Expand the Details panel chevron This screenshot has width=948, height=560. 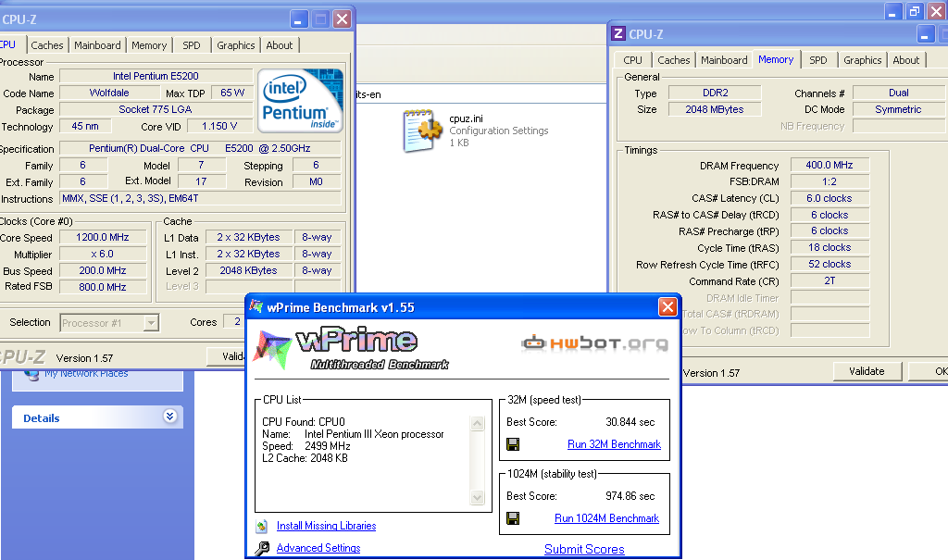pos(170,417)
